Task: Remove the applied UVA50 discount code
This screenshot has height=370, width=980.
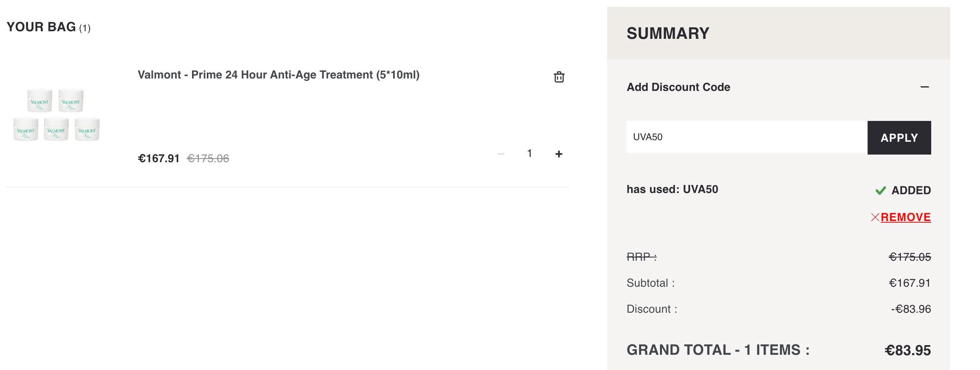Action: (x=906, y=217)
